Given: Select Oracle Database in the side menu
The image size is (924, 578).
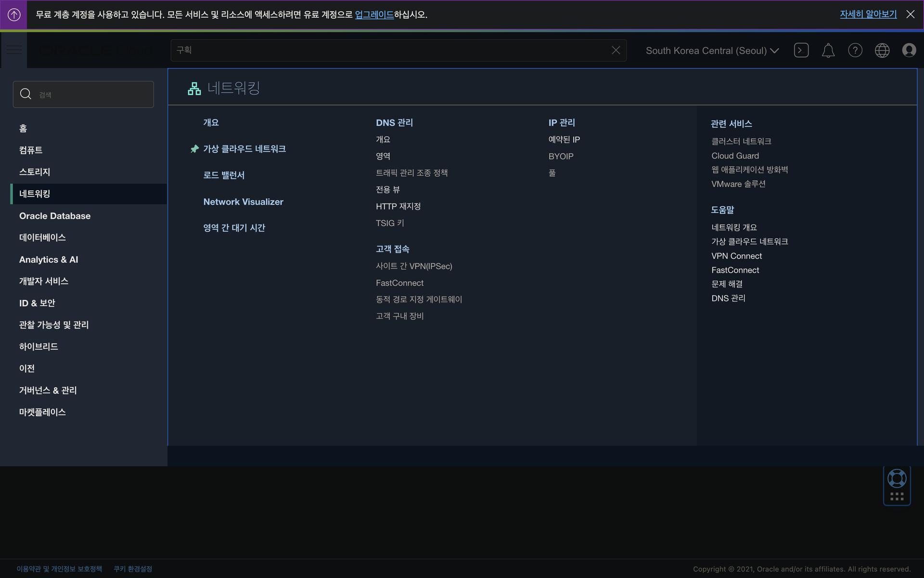Looking at the screenshot, I should [x=55, y=216].
